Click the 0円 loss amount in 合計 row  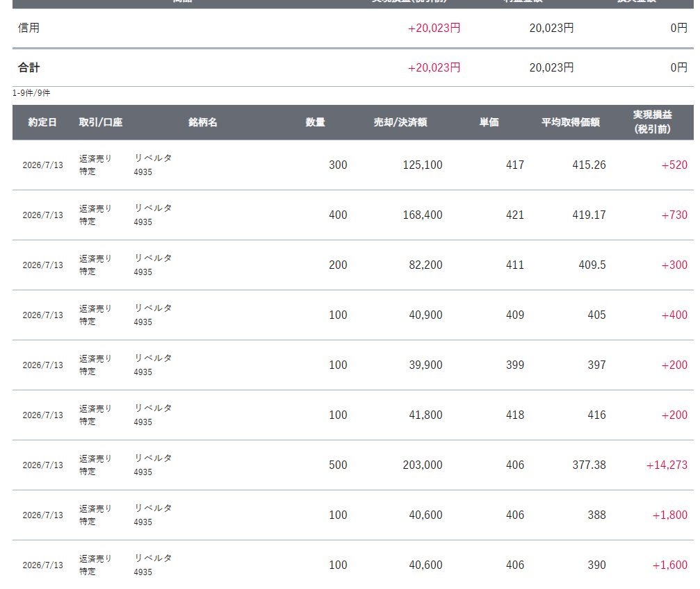[678, 68]
